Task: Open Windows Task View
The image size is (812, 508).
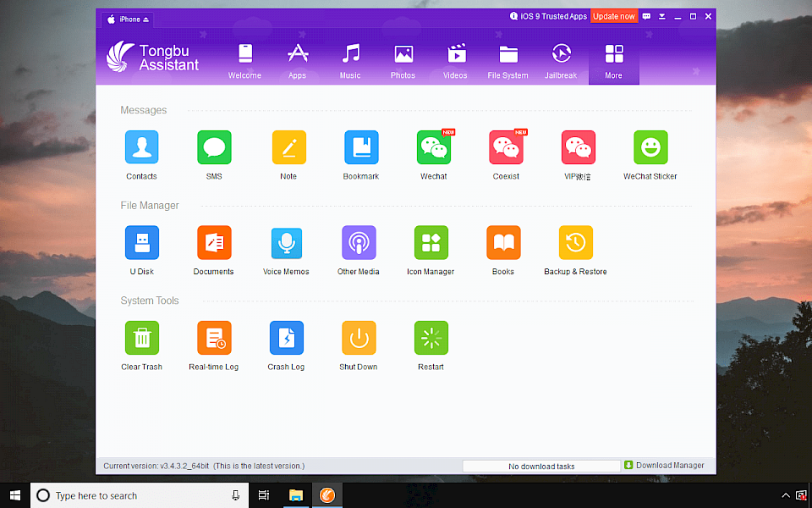Action: [x=264, y=495]
